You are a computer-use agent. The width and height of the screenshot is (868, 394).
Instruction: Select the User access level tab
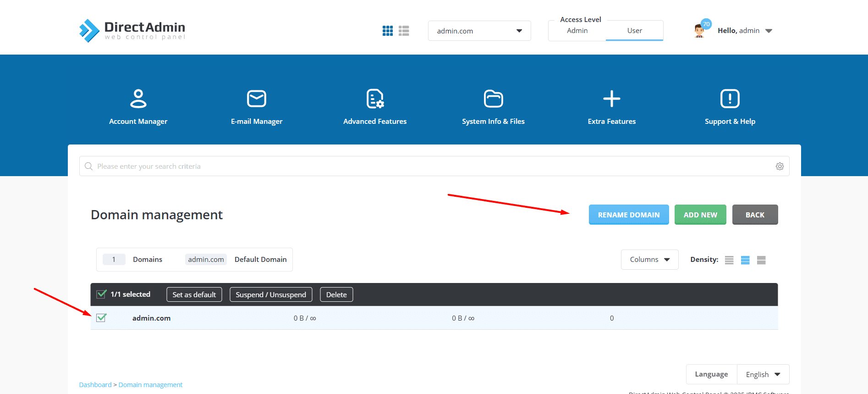[x=634, y=31]
